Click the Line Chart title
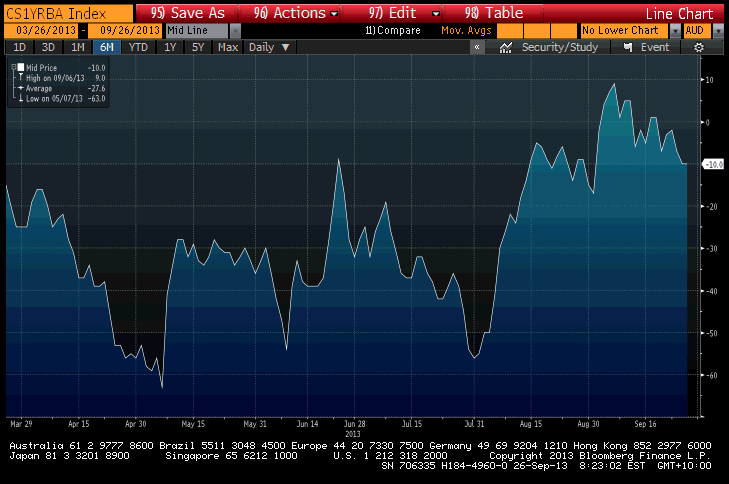The image size is (729, 484). coord(679,13)
